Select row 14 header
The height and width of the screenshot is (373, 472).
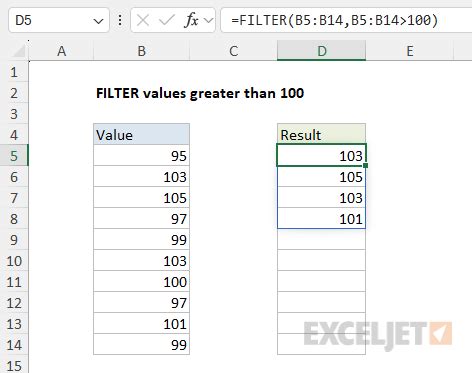(14, 345)
